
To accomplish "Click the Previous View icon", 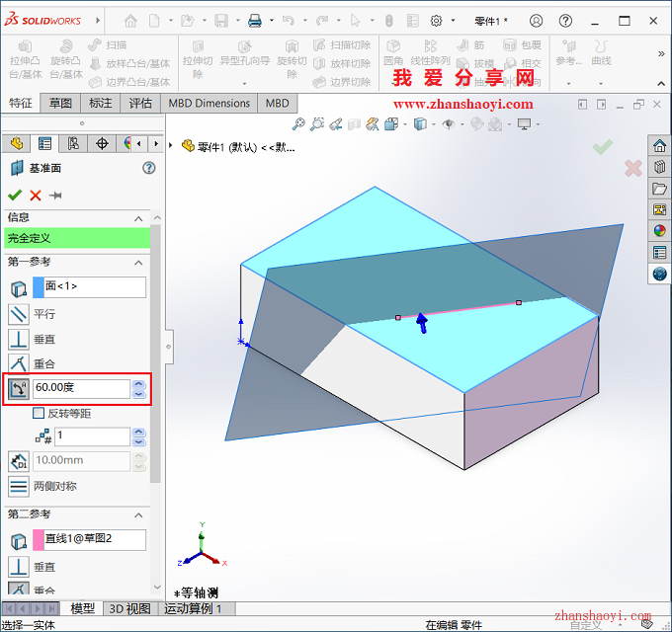I will click(336, 124).
